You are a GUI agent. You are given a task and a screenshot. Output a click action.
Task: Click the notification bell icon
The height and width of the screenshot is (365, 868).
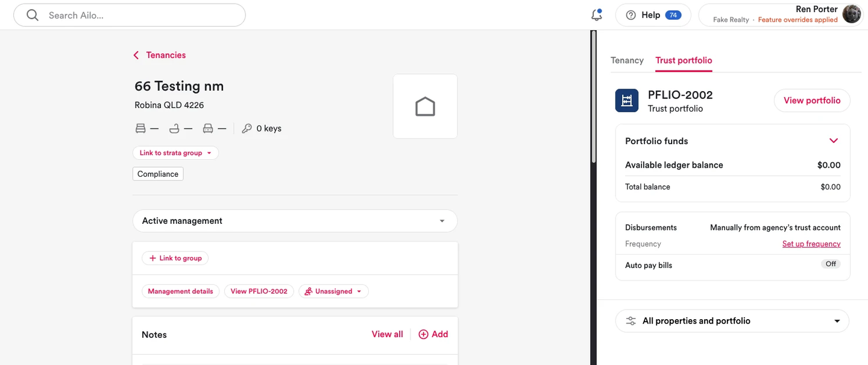point(596,15)
